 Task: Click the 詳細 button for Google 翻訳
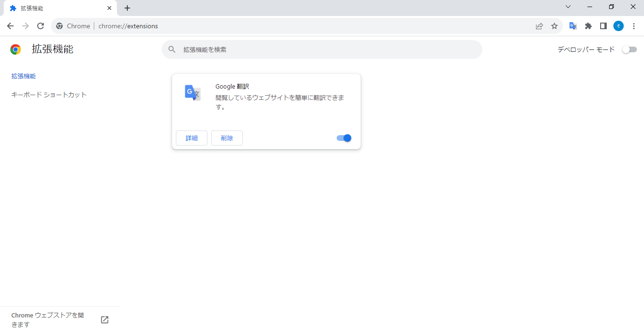[191, 138]
